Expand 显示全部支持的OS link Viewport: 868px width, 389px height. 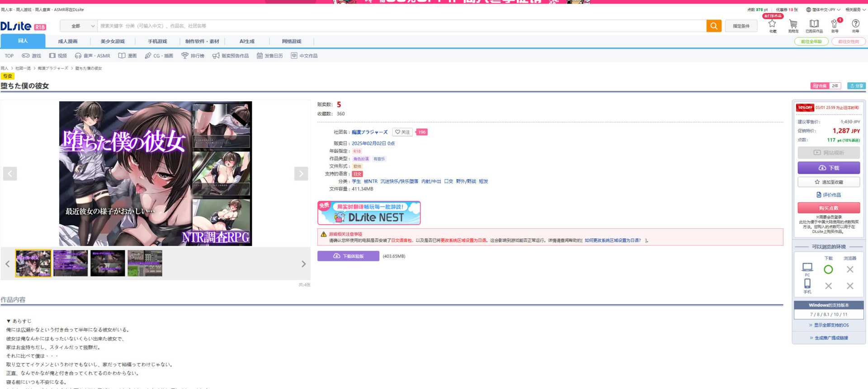(x=829, y=325)
